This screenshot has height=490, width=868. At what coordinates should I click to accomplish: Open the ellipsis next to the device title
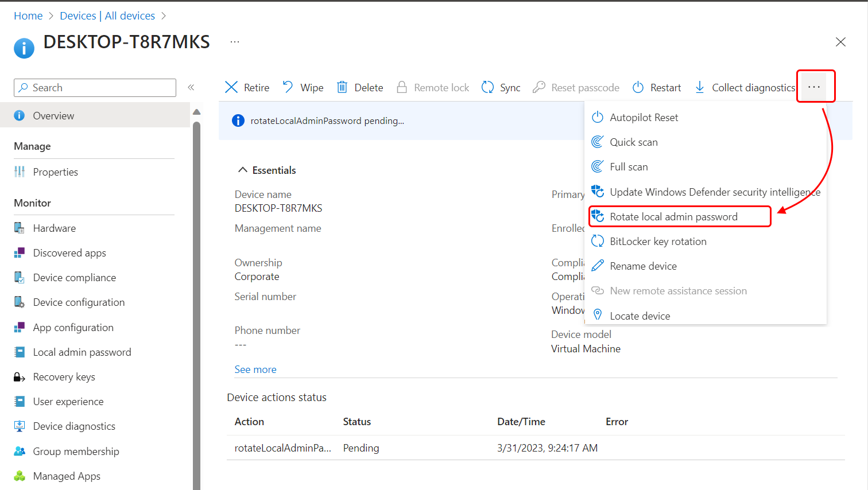click(x=235, y=42)
